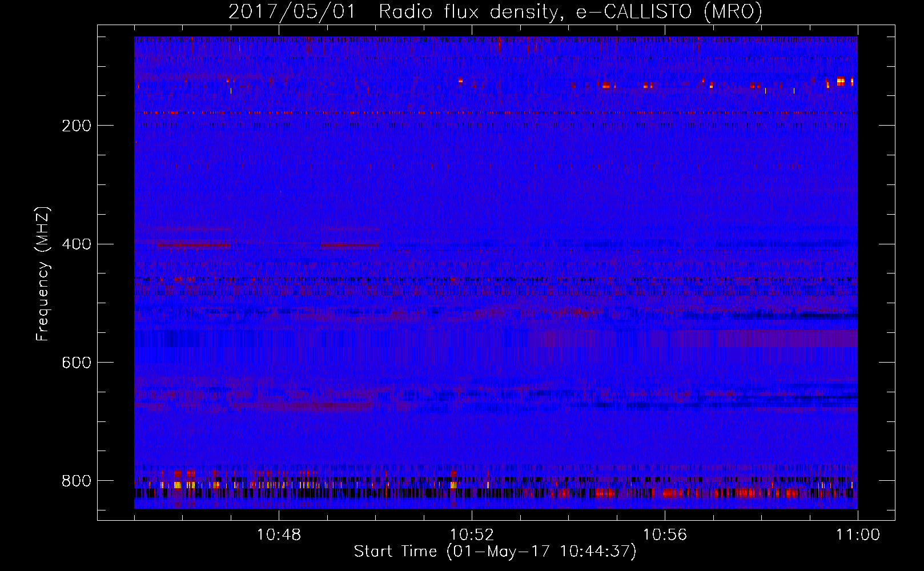Click the '10:48' time tick label
This screenshot has height=571, width=924.
coord(279,535)
